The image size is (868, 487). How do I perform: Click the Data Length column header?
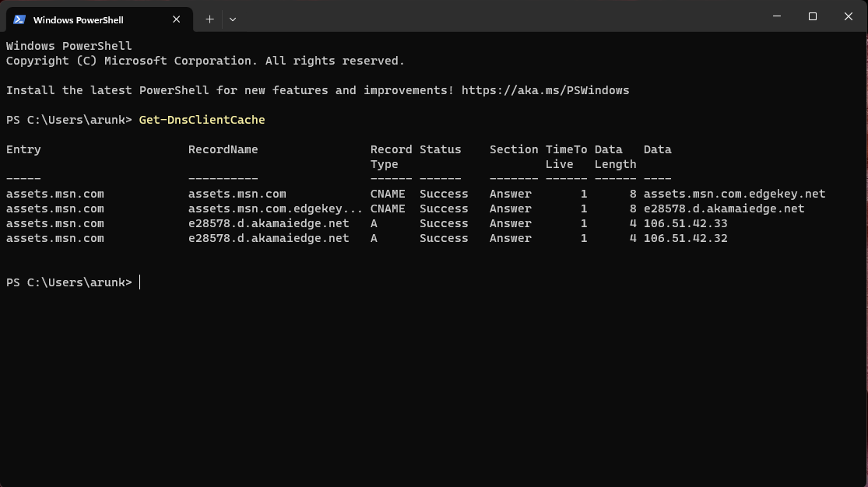tap(616, 156)
